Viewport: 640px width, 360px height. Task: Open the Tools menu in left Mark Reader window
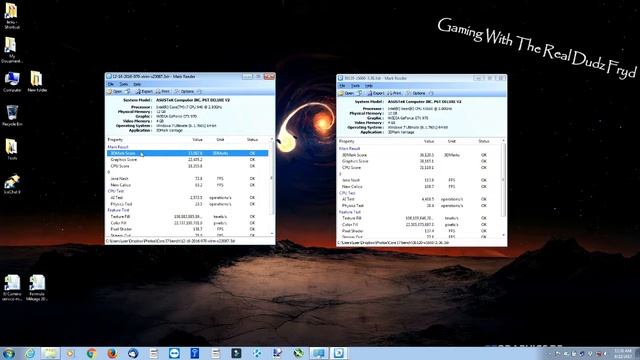pyautogui.click(x=123, y=84)
